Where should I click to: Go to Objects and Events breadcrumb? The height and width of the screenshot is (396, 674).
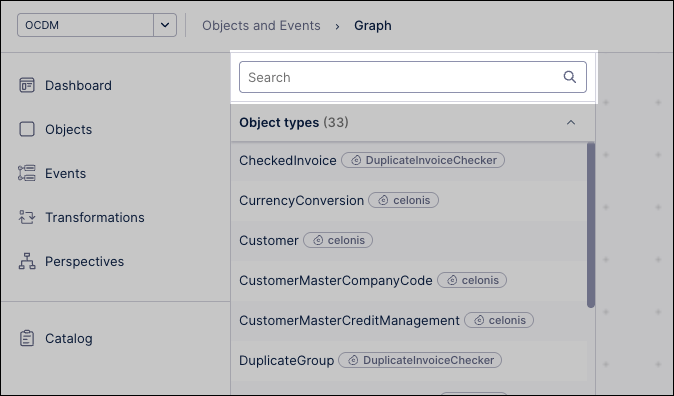coord(261,25)
